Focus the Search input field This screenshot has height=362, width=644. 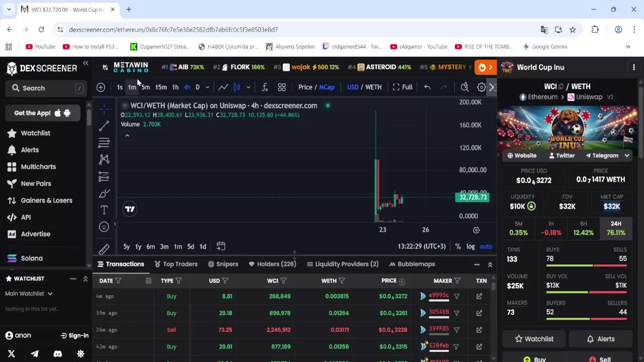coord(46,88)
